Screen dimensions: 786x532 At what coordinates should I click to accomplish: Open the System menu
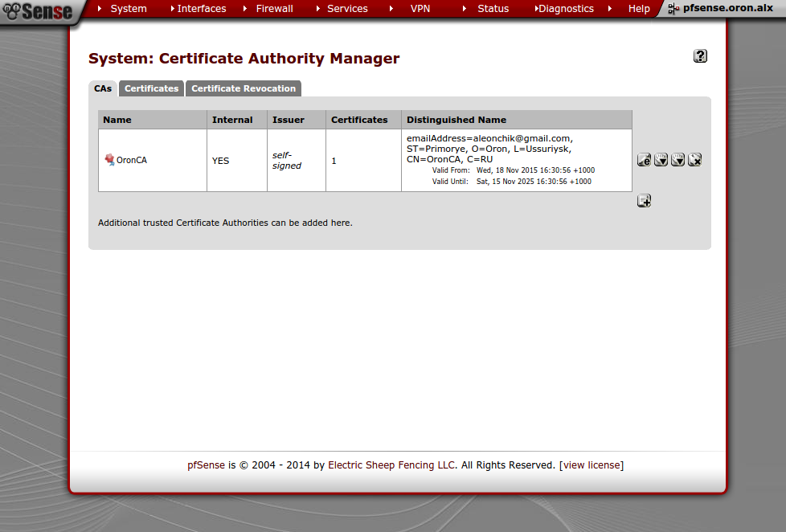click(x=129, y=9)
